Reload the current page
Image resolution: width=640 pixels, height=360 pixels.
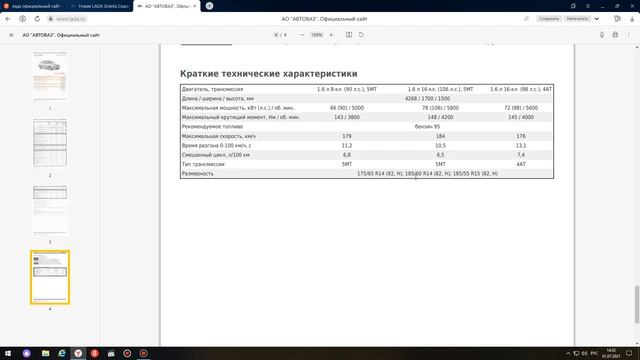point(37,19)
